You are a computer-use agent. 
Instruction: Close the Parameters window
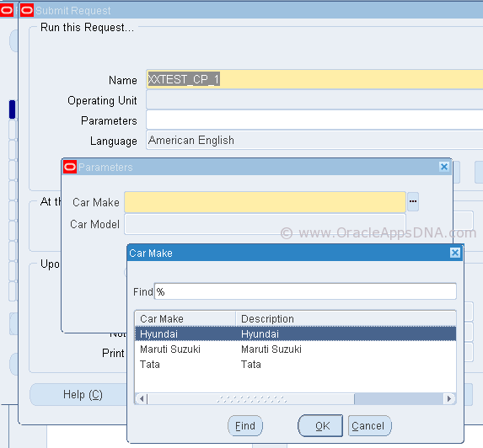pos(444,167)
